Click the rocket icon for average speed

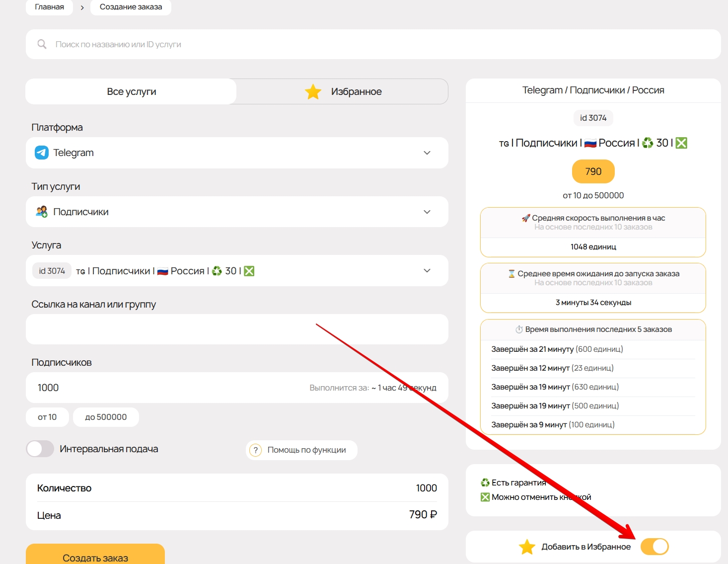pos(526,218)
